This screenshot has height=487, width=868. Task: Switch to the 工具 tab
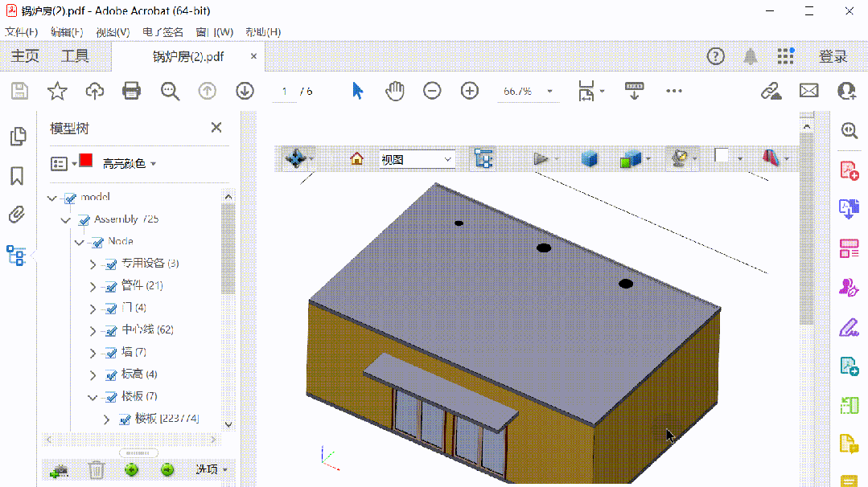pyautogui.click(x=76, y=56)
